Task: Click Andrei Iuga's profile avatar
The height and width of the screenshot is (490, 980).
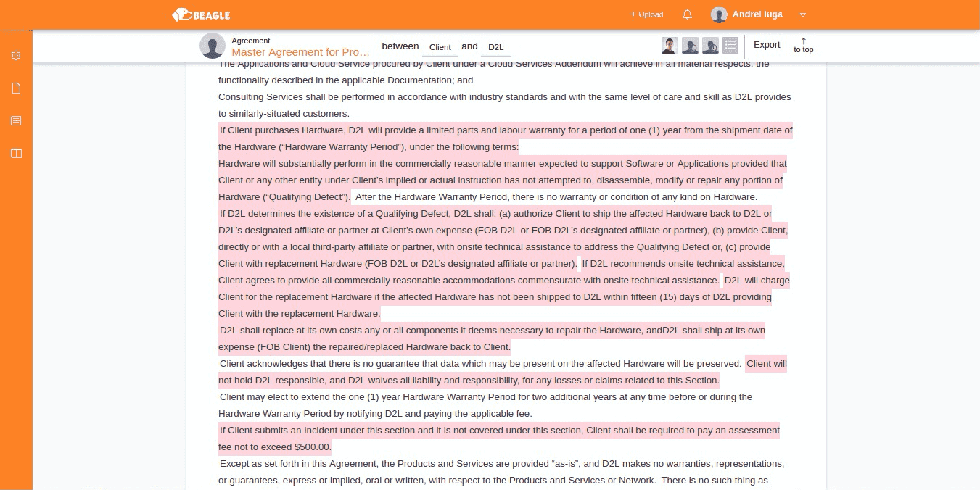Action: [x=719, y=14]
